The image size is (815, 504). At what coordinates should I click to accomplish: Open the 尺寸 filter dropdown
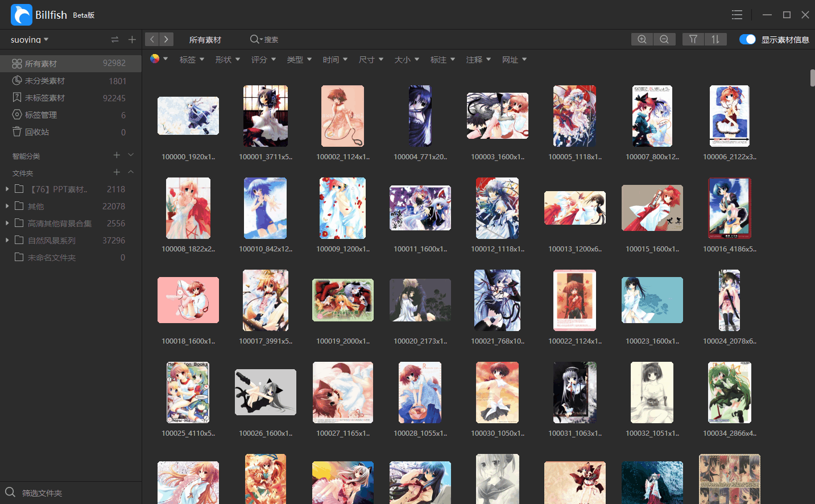coord(371,60)
